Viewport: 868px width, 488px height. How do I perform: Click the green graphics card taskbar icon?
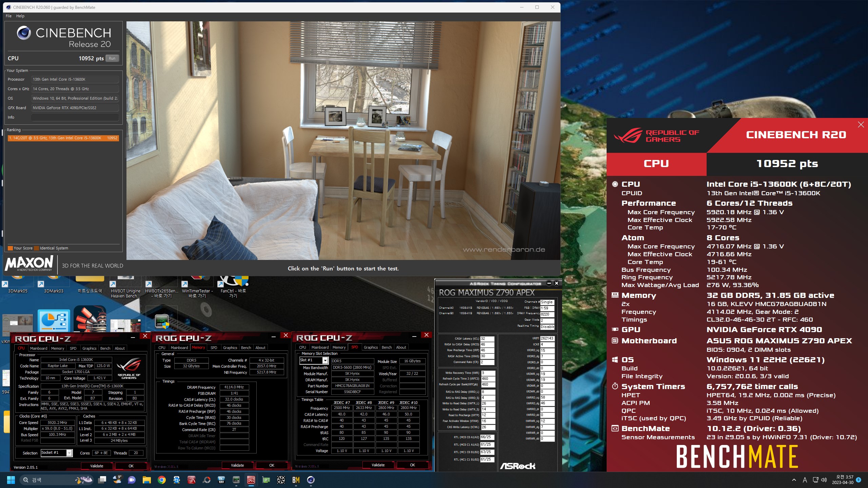pyautogui.click(x=266, y=480)
